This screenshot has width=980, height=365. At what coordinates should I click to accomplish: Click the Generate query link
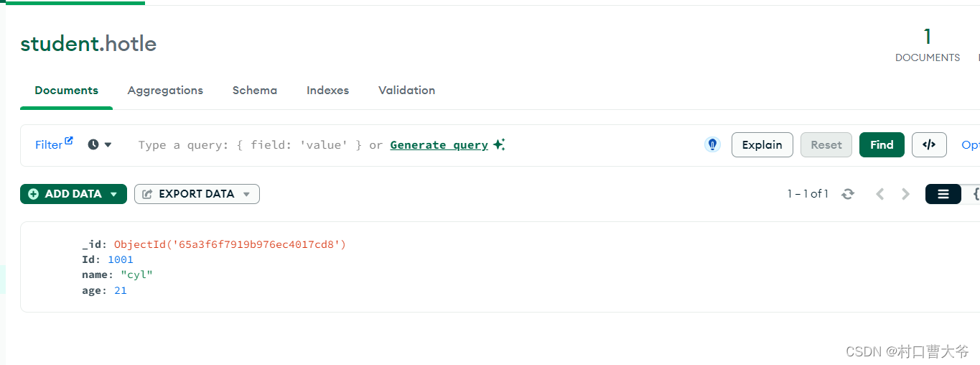pos(439,145)
